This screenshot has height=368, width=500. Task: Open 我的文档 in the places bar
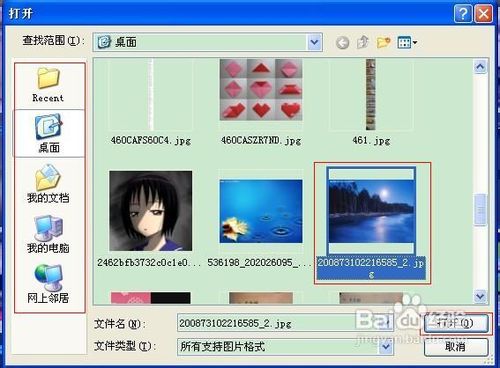point(48,184)
